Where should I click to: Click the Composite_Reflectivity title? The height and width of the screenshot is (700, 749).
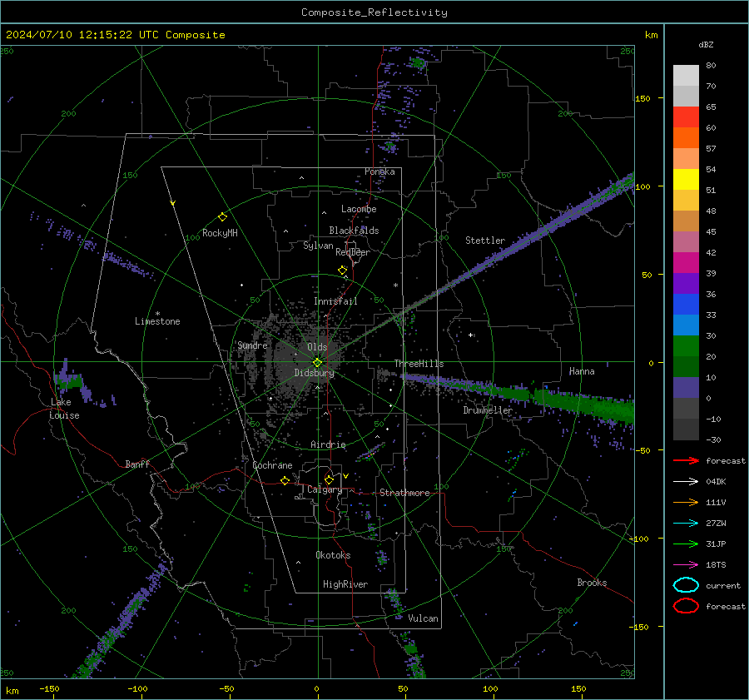[374, 12]
